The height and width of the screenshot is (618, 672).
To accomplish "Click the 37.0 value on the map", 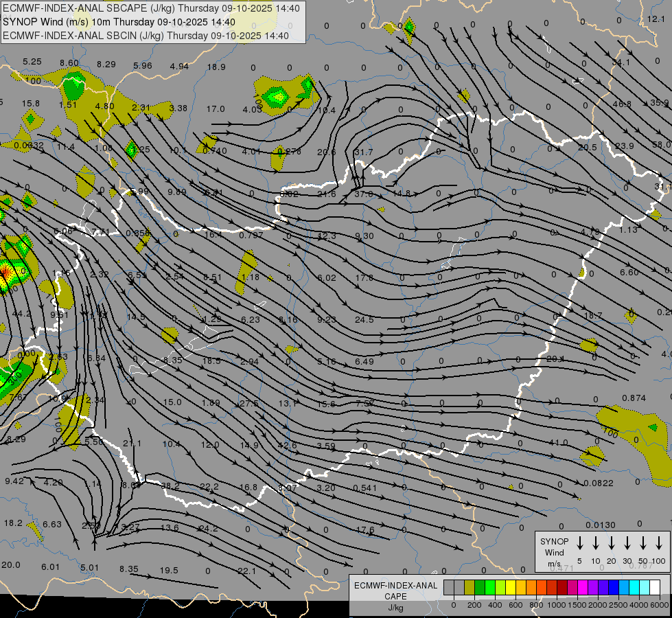I will click(x=363, y=194).
